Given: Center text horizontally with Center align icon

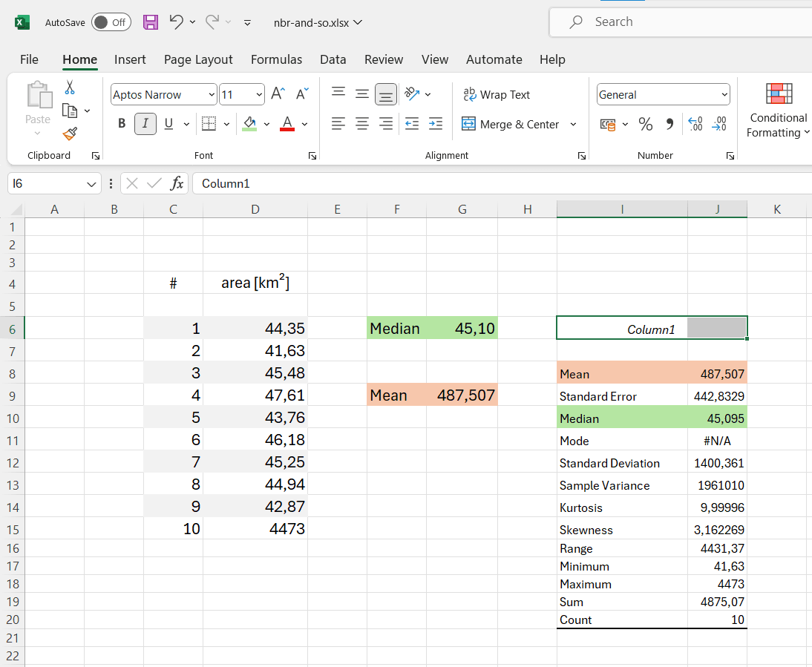Looking at the screenshot, I should (x=362, y=124).
